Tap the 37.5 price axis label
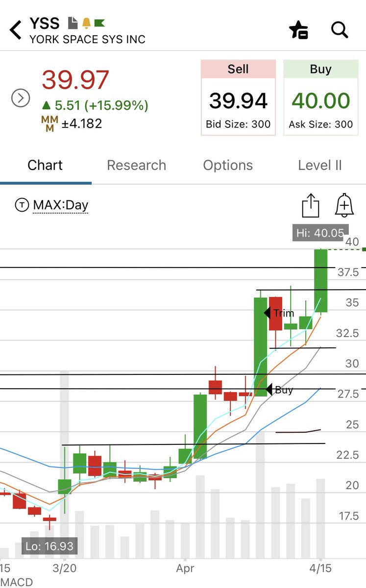 click(348, 272)
